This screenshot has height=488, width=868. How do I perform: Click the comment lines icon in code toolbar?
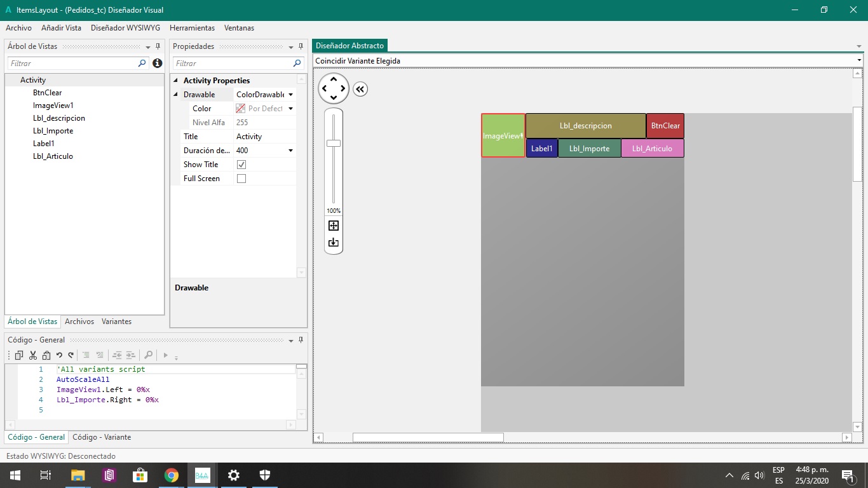tap(86, 355)
